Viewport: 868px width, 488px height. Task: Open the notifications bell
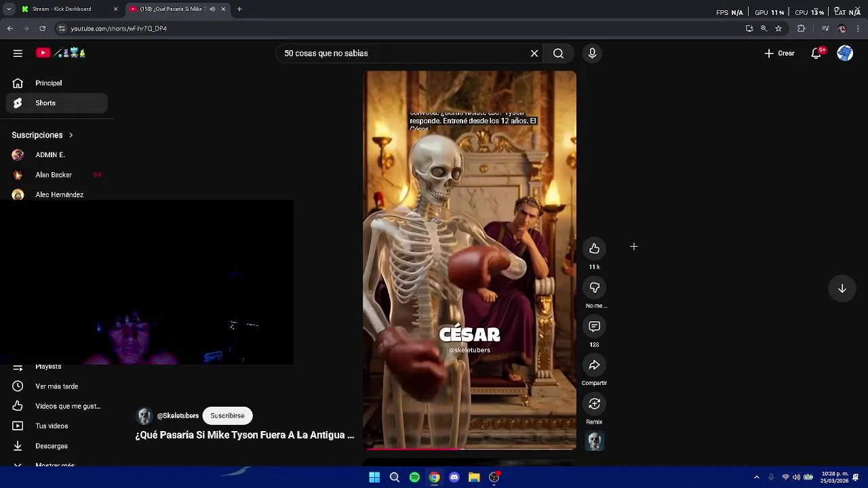[817, 53]
